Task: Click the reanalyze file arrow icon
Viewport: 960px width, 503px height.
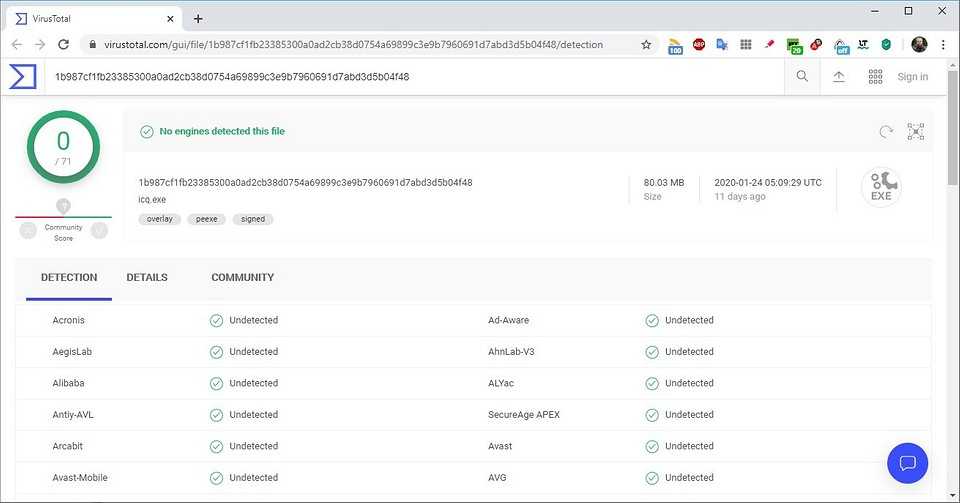Action: point(885,132)
